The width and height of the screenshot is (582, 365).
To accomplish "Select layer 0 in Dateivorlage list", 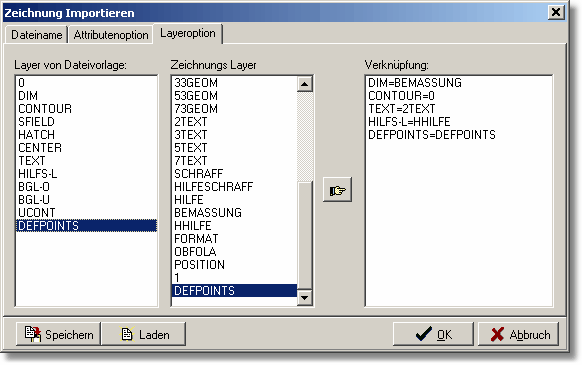I will pos(86,83).
